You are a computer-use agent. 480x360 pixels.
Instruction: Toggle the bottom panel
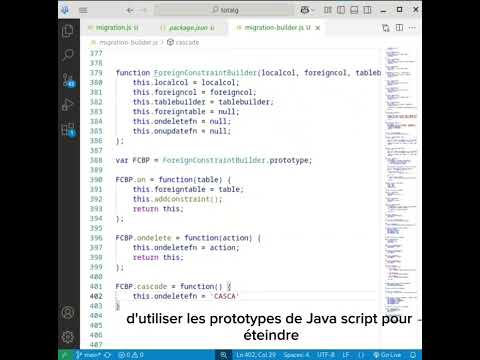tap(354, 10)
